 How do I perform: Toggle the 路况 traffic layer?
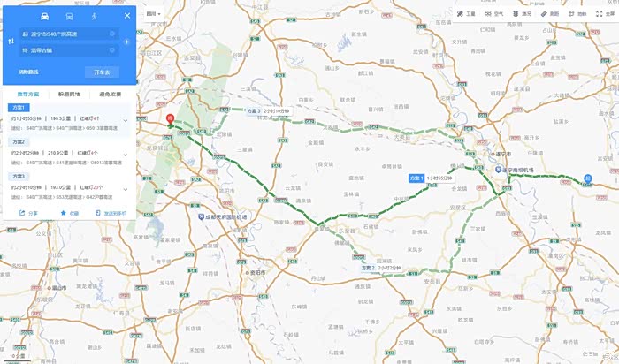(x=522, y=14)
